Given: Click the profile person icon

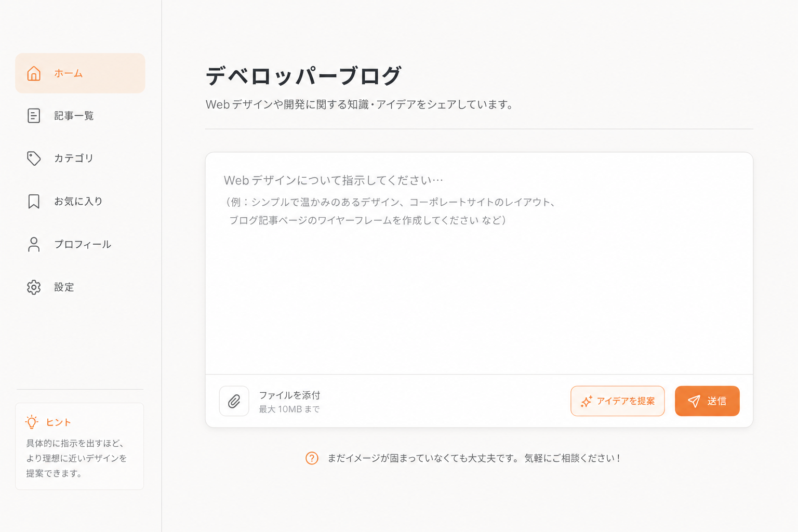Looking at the screenshot, I should coord(34,244).
